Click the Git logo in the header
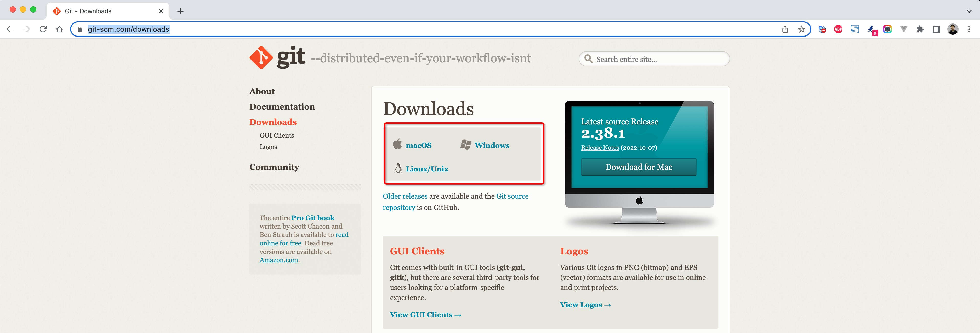 click(277, 57)
